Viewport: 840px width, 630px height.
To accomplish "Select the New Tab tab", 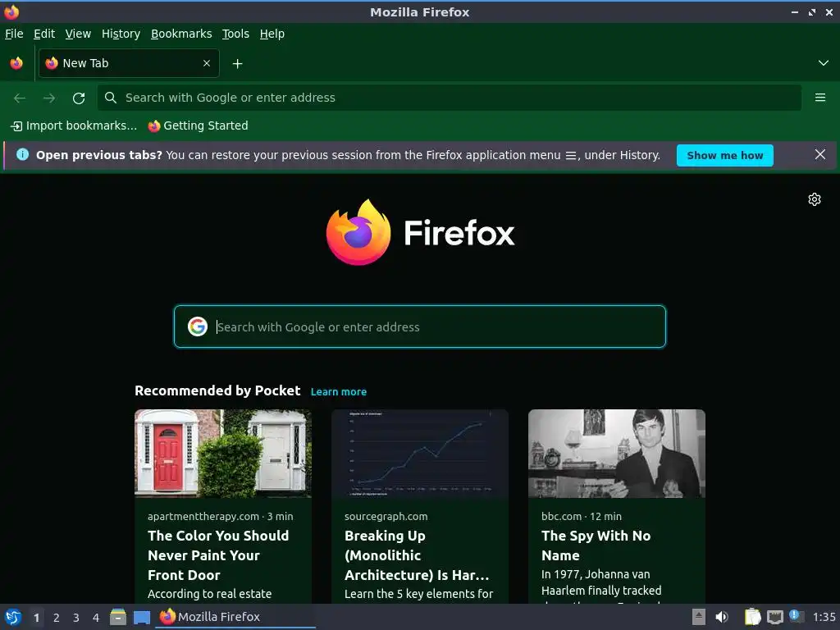I will (129, 63).
